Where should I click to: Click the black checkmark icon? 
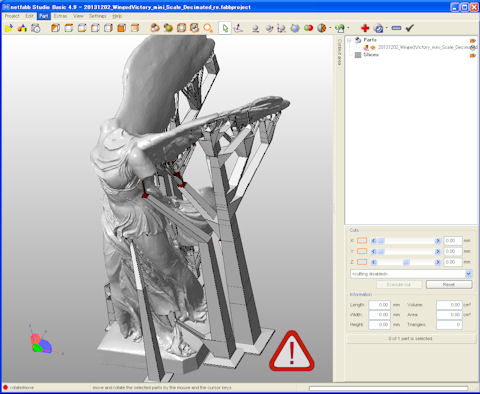pyautogui.click(x=410, y=28)
